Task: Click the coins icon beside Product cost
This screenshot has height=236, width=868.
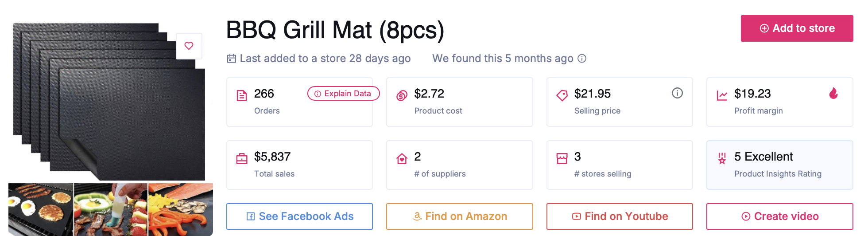Action: (402, 95)
